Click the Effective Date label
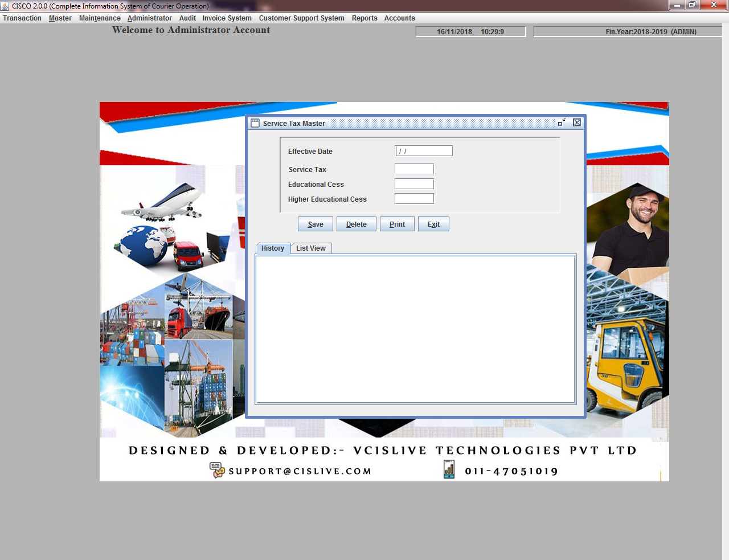729x560 pixels. [x=310, y=152]
